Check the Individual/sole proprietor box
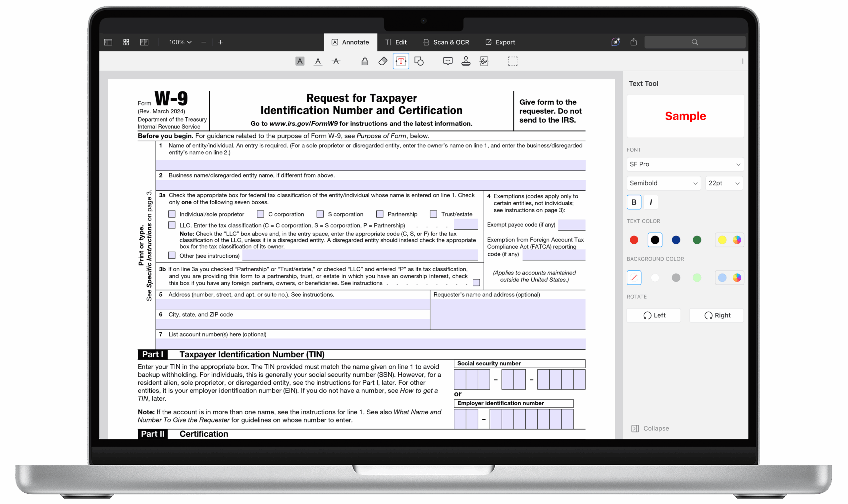This screenshot has width=848, height=504. pyautogui.click(x=172, y=214)
